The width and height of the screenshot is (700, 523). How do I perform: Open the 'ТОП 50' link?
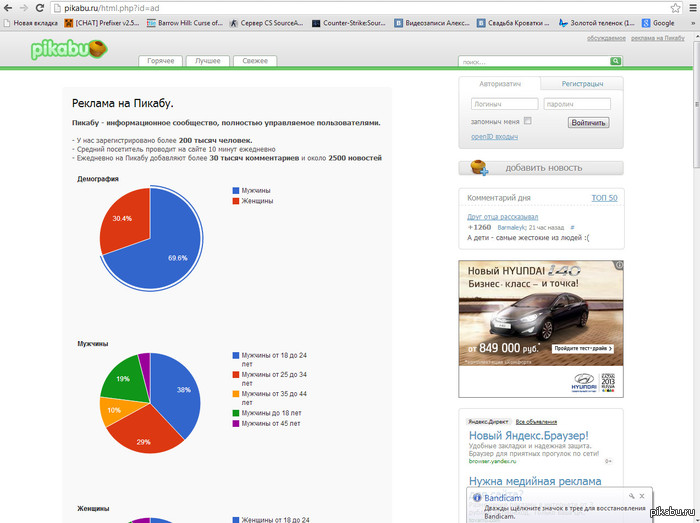pos(604,198)
